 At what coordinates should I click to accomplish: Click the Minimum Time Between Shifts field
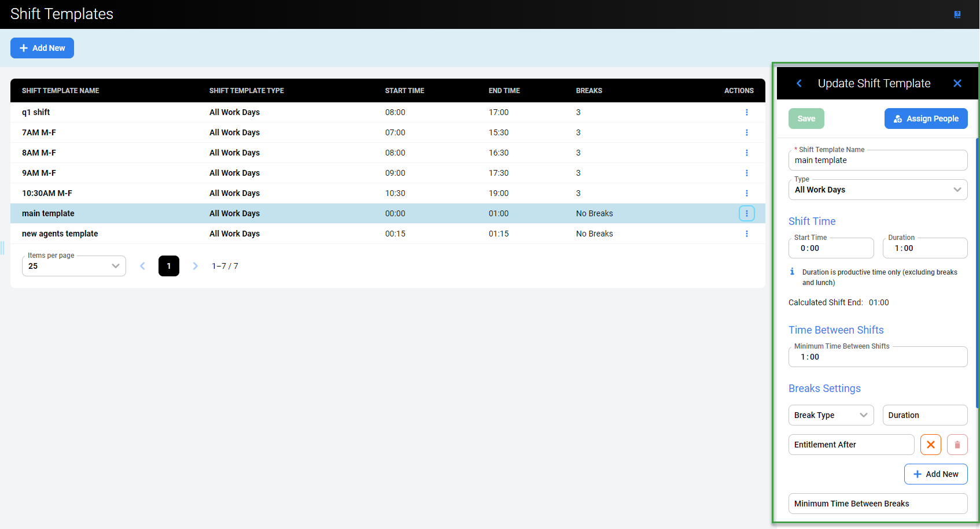pyautogui.click(x=877, y=357)
